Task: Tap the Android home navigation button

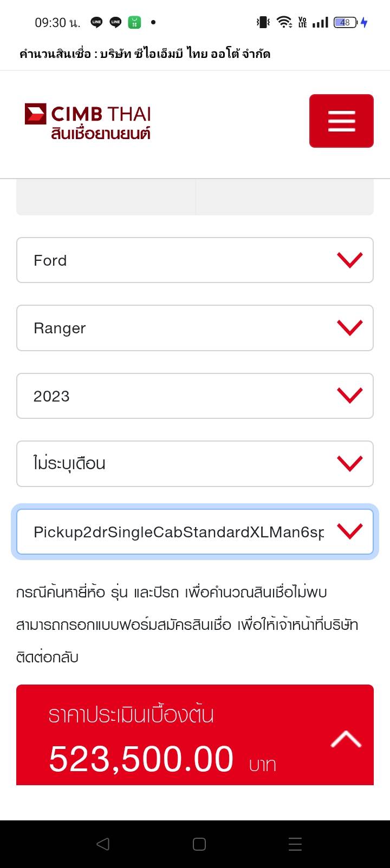Action: pos(199,844)
